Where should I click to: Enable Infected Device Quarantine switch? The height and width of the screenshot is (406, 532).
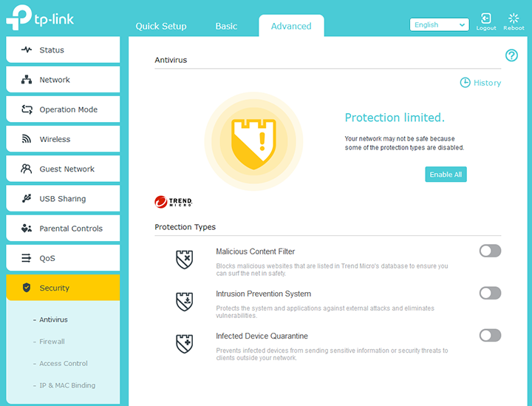click(490, 336)
